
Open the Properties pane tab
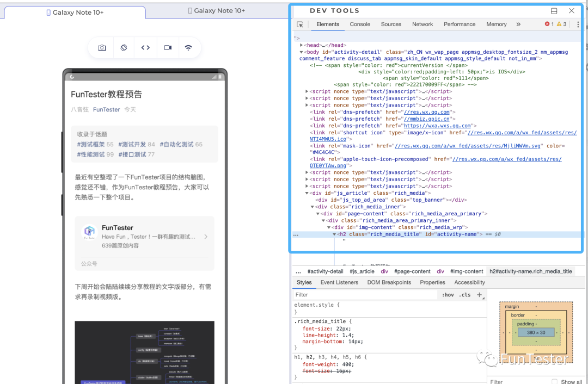click(x=432, y=282)
